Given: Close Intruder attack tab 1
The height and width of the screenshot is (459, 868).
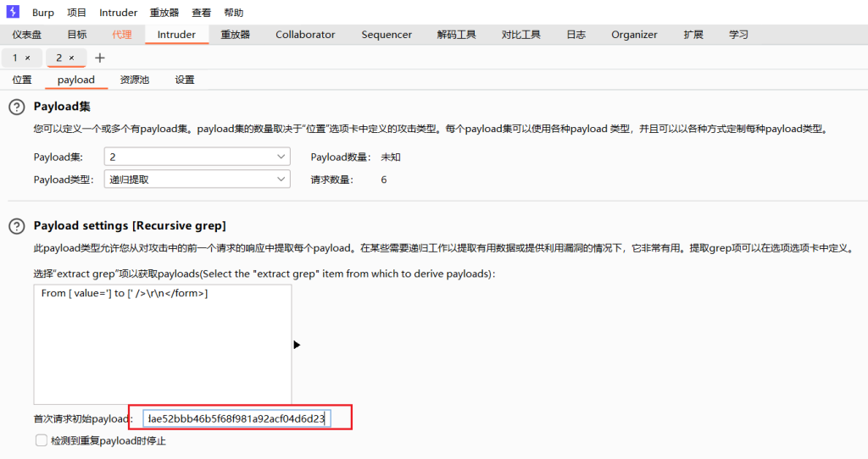Looking at the screenshot, I should click(28, 58).
